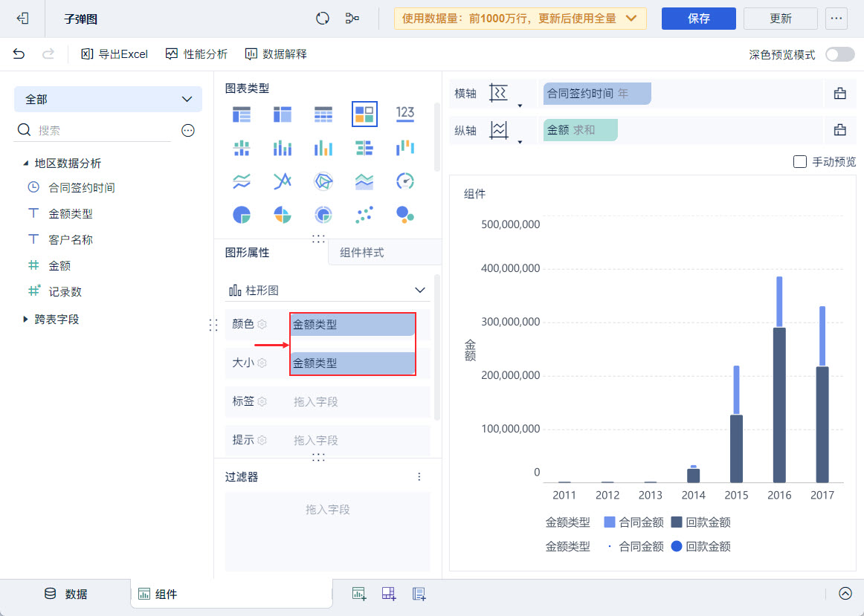The image size is (864, 616).
Task: Click the circular refresh icon in header
Action: click(x=323, y=18)
